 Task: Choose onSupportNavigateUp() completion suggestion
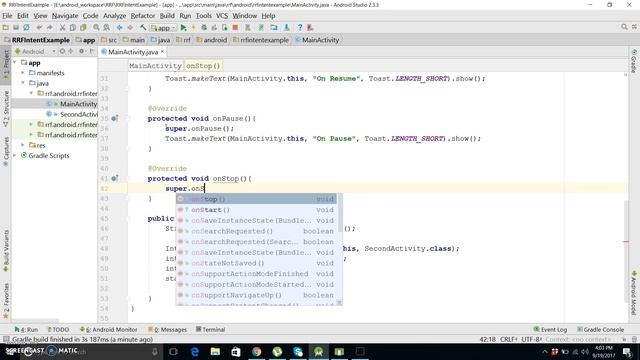(256, 295)
